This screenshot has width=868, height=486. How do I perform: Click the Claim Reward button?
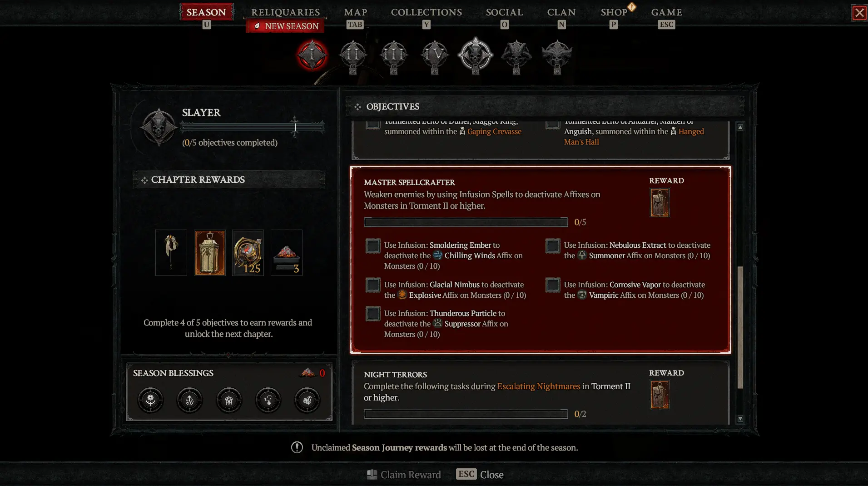(404, 475)
